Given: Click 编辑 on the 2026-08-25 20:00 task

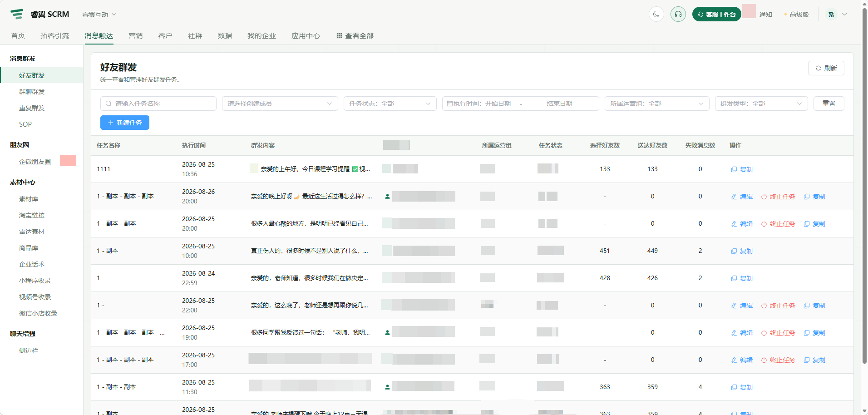Looking at the screenshot, I should click(x=742, y=224).
